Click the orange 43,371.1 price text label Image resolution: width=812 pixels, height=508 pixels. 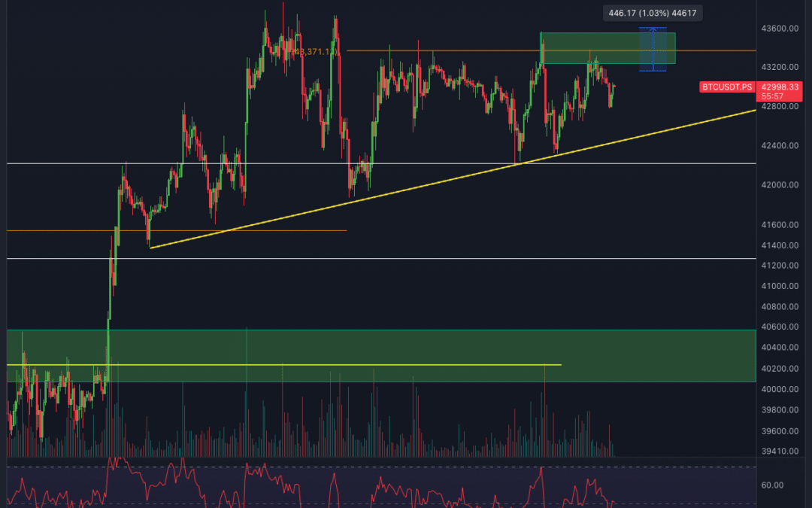coord(314,52)
